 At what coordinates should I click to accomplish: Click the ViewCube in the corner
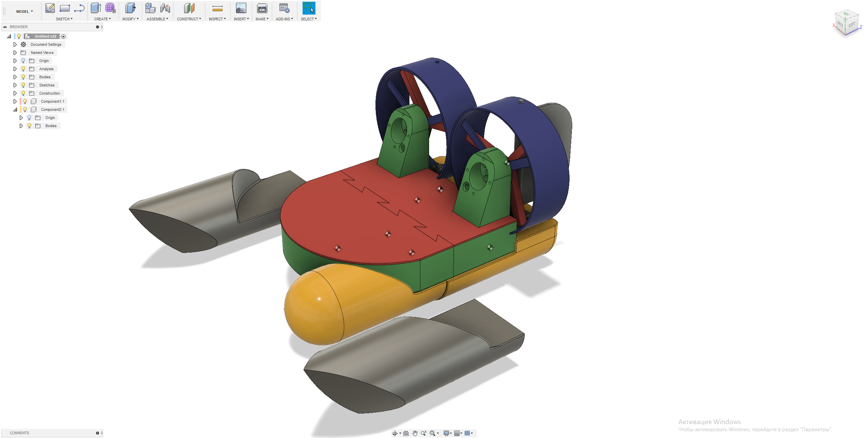[847, 23]
